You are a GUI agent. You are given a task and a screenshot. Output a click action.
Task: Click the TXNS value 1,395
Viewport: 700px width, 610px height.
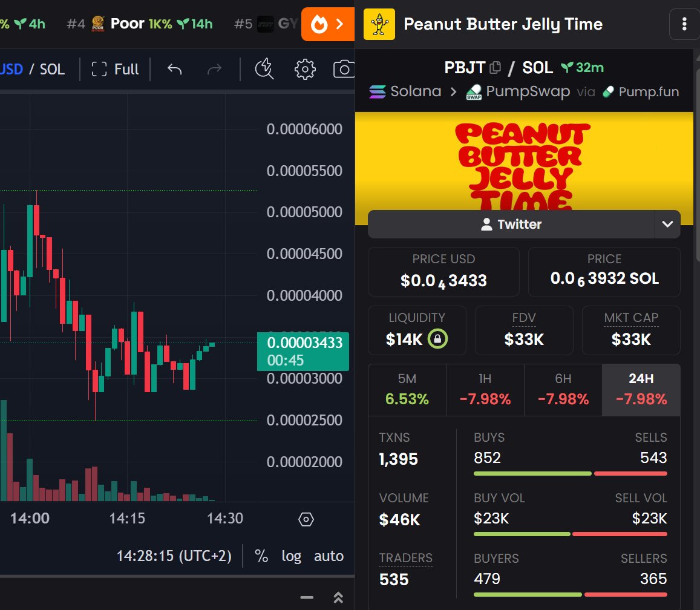398,459
